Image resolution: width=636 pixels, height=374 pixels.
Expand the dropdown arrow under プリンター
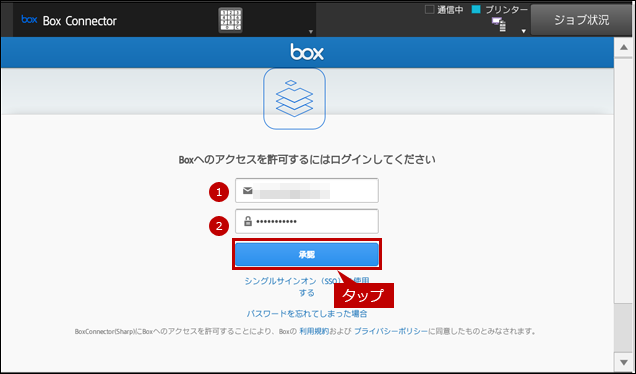tap(524, 31)
